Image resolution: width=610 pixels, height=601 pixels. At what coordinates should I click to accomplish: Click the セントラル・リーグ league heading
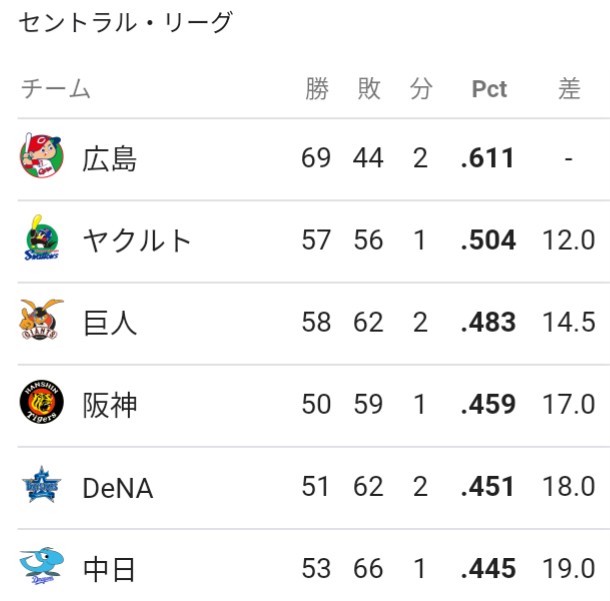click(x=125, y=22)
